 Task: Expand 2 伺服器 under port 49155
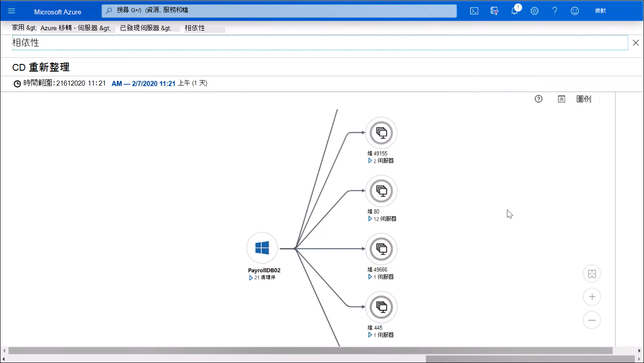(381, 160)
